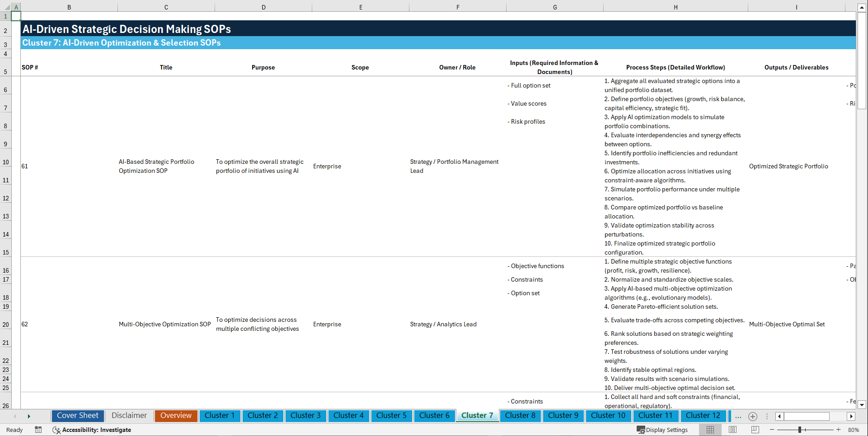
Task: Open Display Settings in the status bar
Action: (662, 430)
